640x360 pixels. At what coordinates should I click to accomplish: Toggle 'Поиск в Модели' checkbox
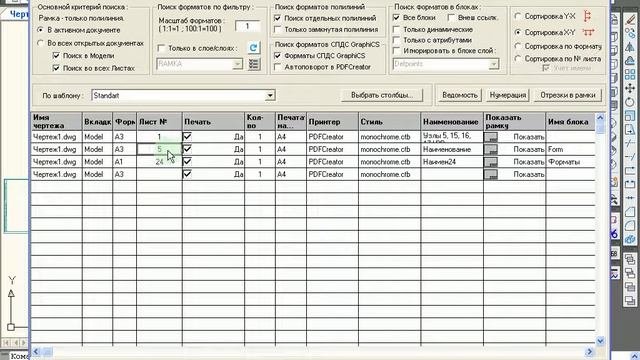[x=56, y=56]
